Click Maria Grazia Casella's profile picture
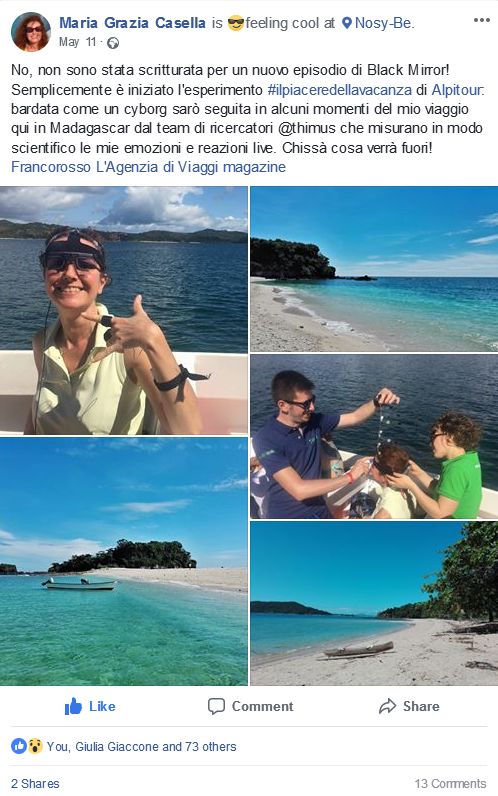 pos(30,32)
